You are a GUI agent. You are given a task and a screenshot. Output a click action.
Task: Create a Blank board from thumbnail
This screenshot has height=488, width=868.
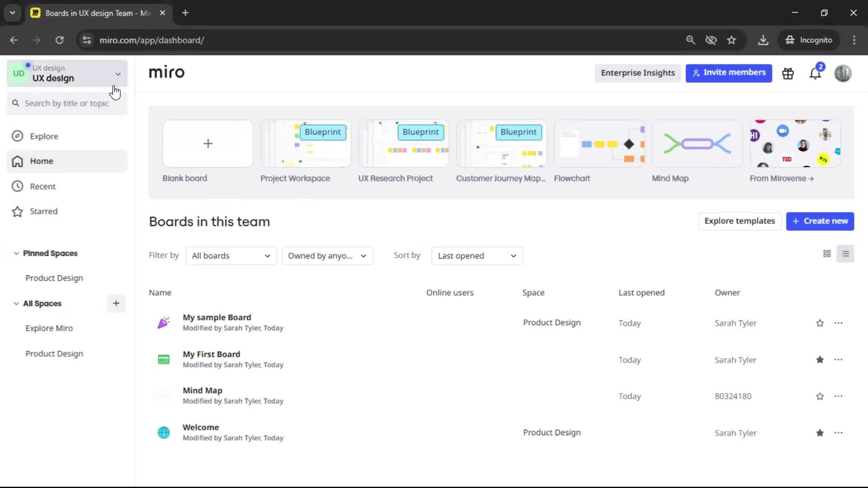208,144
